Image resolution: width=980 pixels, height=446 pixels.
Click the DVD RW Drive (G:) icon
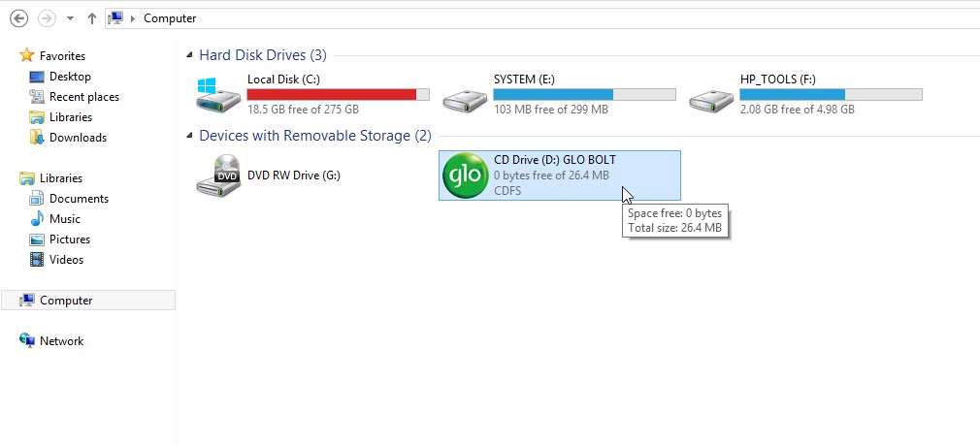tap(218, 175)
